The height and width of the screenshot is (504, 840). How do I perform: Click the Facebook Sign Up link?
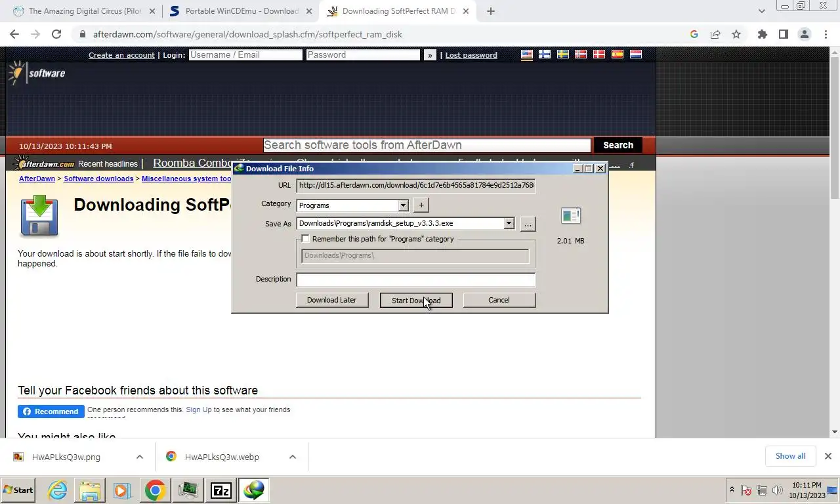click(x=199, y=409)
